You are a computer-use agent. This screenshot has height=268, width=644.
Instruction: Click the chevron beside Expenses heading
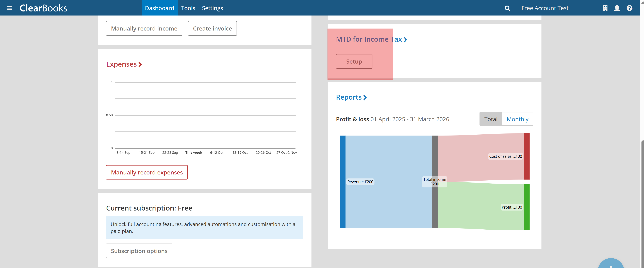coord(140,65)
